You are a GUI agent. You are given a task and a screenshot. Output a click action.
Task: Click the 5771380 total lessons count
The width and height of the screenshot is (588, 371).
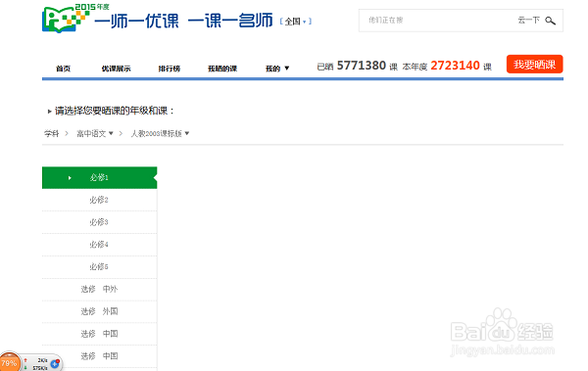tap(362, 66)
